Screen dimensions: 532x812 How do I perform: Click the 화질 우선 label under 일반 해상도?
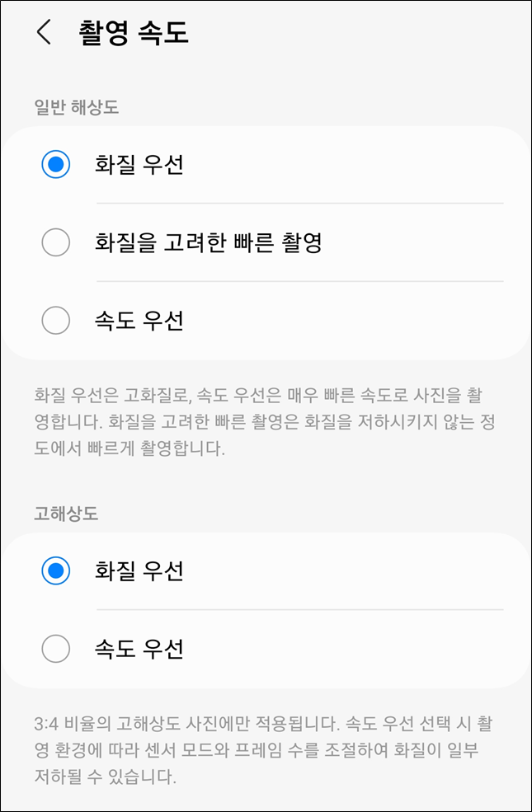click(139, 165)
